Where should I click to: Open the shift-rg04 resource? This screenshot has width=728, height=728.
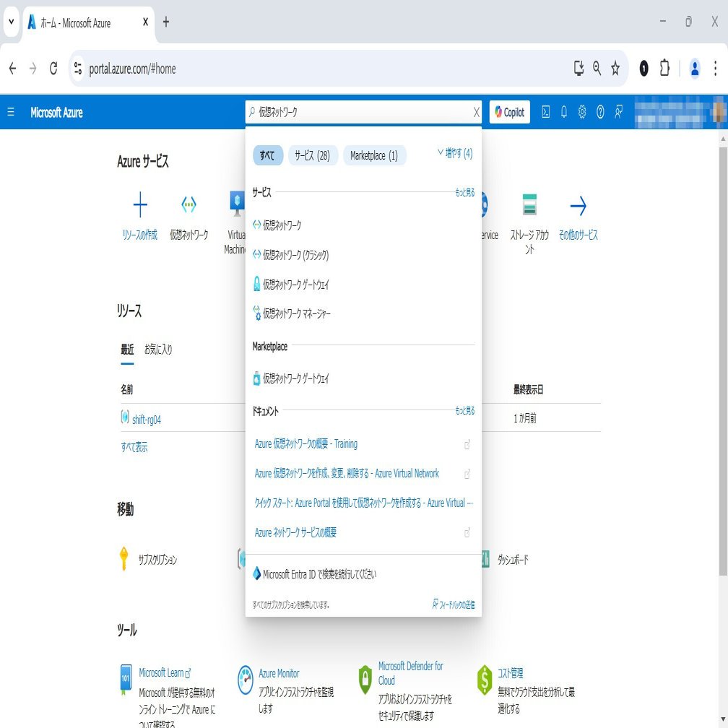[x=147, y=417]
